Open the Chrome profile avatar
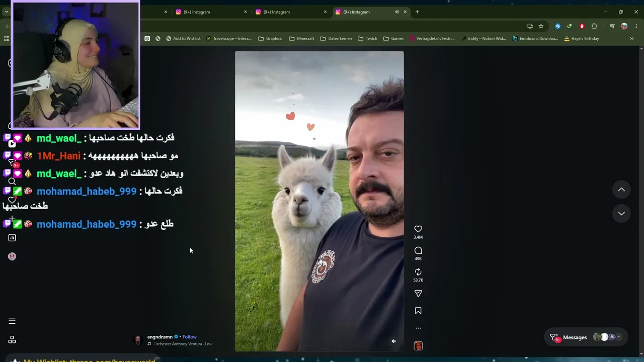The image size is (644, 362). [x=624, y=26]
